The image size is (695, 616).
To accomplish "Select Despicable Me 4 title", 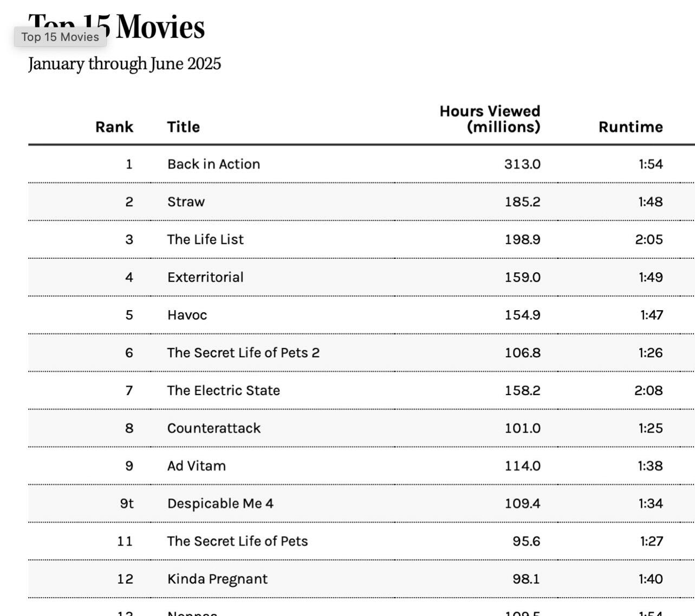I will coord(220,503).
